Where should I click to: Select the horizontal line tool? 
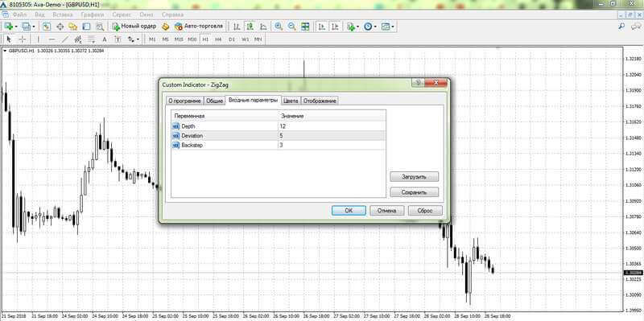[52, 39]
